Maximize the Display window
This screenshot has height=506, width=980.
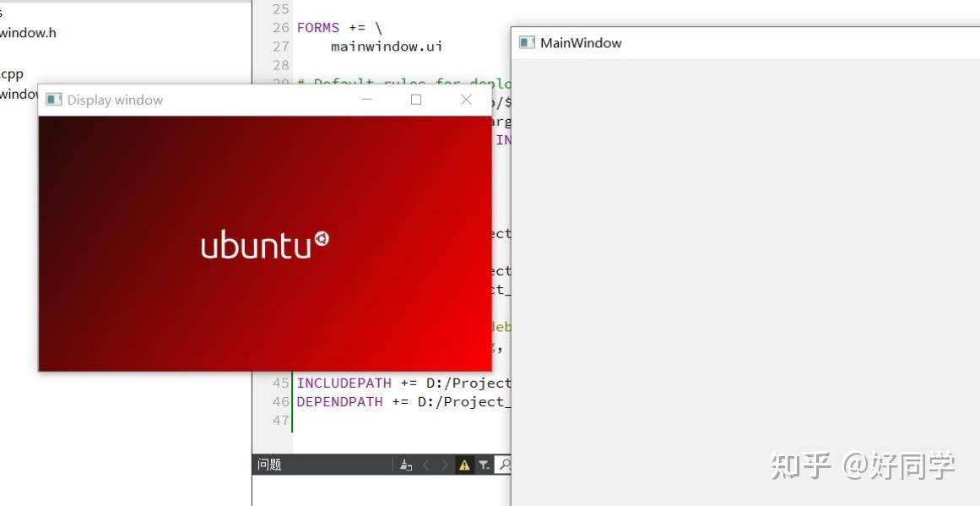pyautogui.click(x=416, y=100)
